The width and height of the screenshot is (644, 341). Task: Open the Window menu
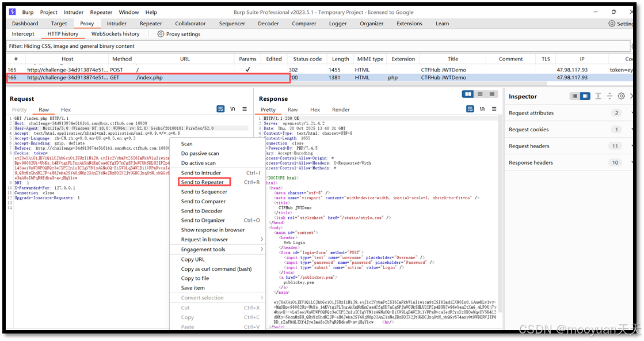coord(129,12)
